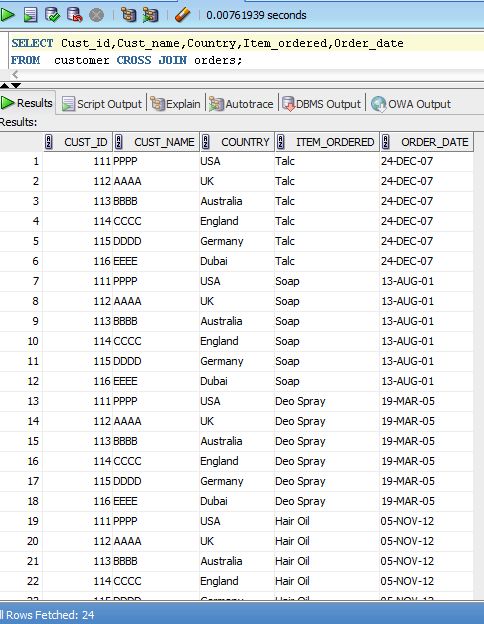Open the Autotrace tab

[x=241, y=104]
